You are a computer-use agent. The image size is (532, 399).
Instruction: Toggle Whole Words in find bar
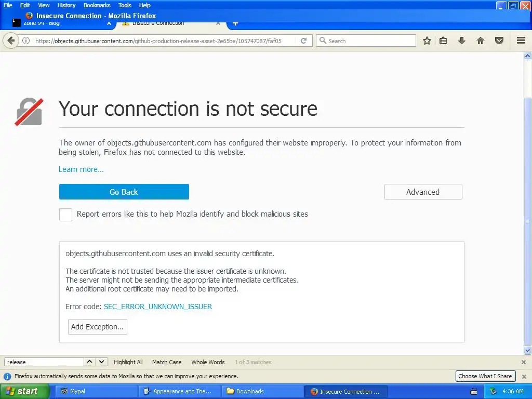(208, 362)
